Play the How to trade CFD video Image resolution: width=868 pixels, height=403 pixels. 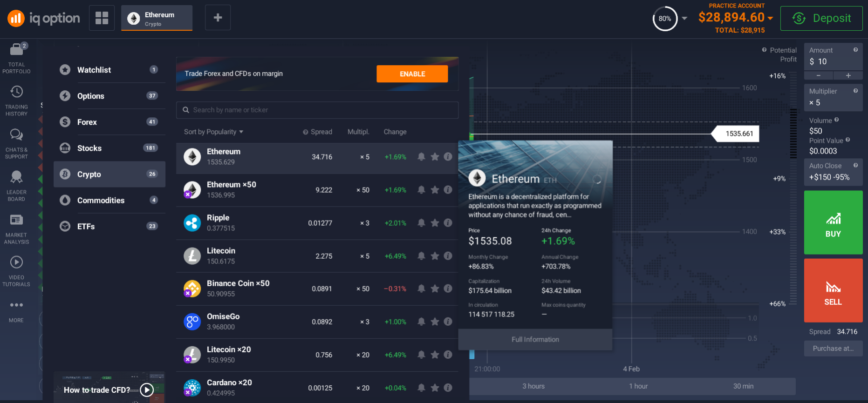(147, 390)
